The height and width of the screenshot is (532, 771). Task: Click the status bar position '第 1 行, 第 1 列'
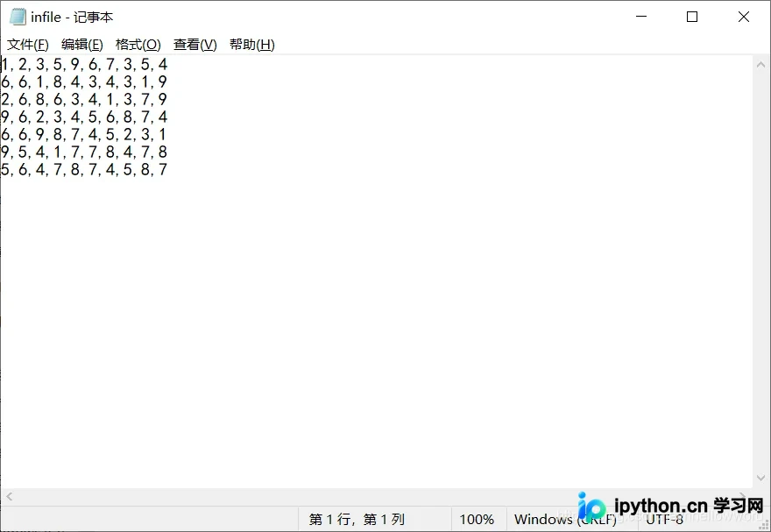pos(357,519)
